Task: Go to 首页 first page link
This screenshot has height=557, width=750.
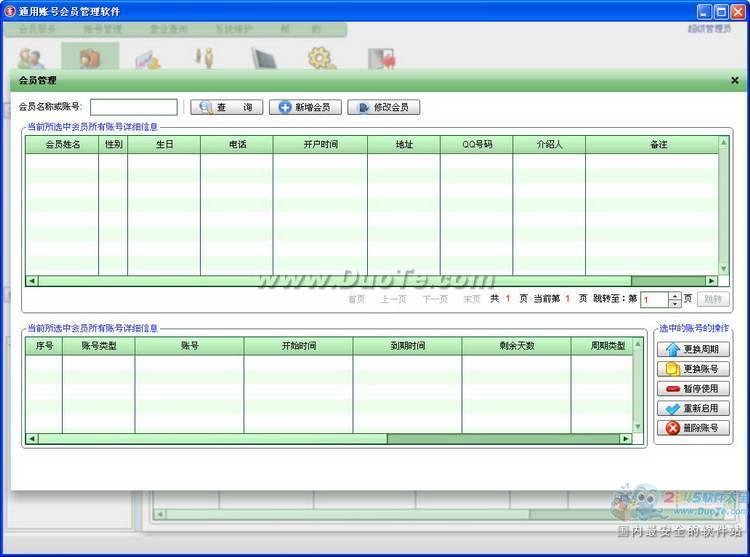Action: pyautogui.click(x=356, y=299)
